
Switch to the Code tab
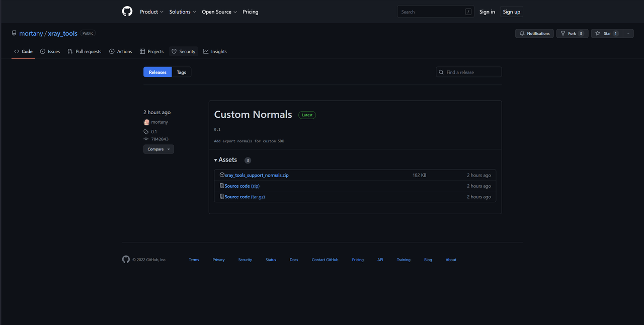(x=24, y=51)
